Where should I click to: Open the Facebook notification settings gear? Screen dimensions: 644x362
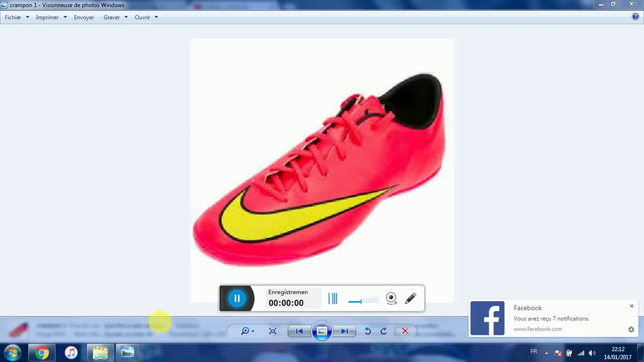click(631, 329)
